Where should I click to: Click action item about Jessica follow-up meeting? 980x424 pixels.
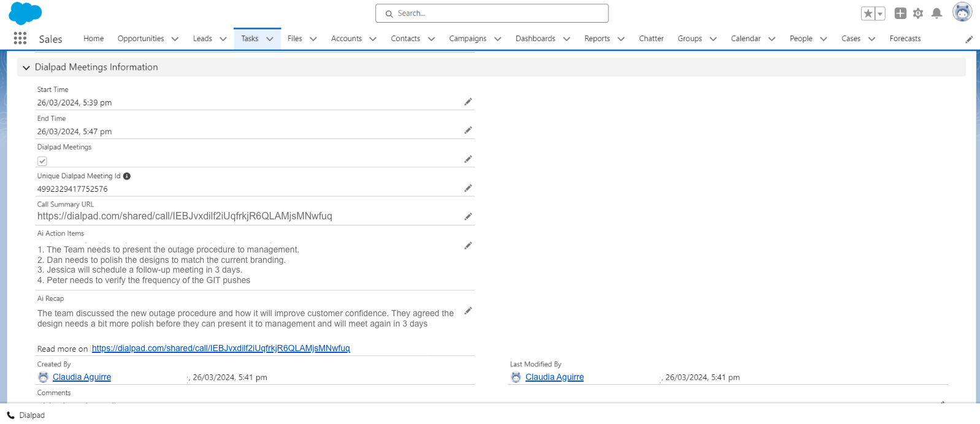coord(140,270)
